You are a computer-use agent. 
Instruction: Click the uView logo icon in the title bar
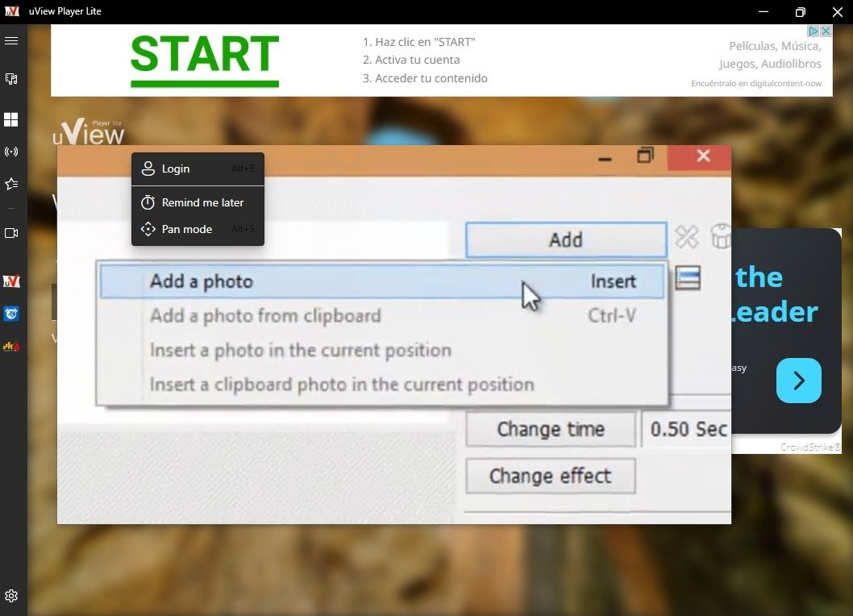(x=12, y=10)
